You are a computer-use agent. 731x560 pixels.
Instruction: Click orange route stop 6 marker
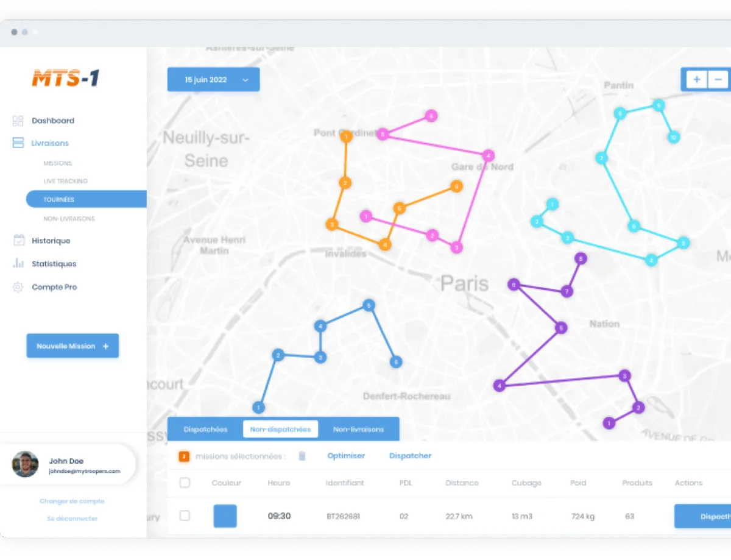point(456,186)
